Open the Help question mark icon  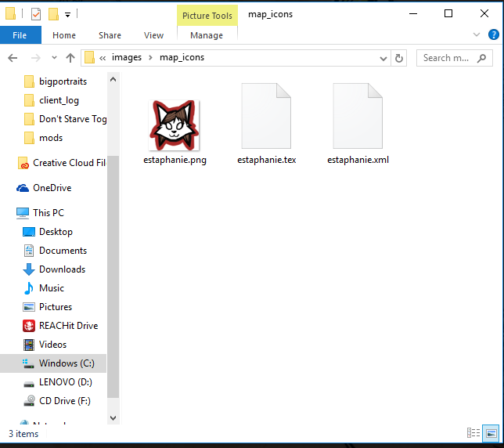[x=493, y=34]
